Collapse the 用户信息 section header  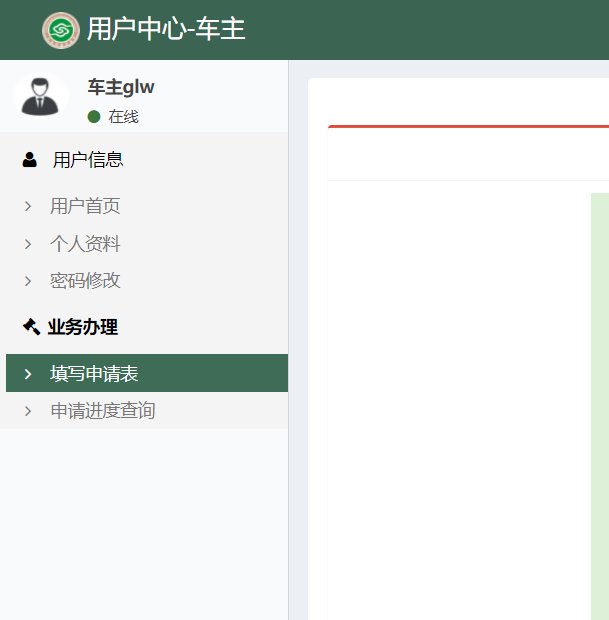tap(88, 159)
